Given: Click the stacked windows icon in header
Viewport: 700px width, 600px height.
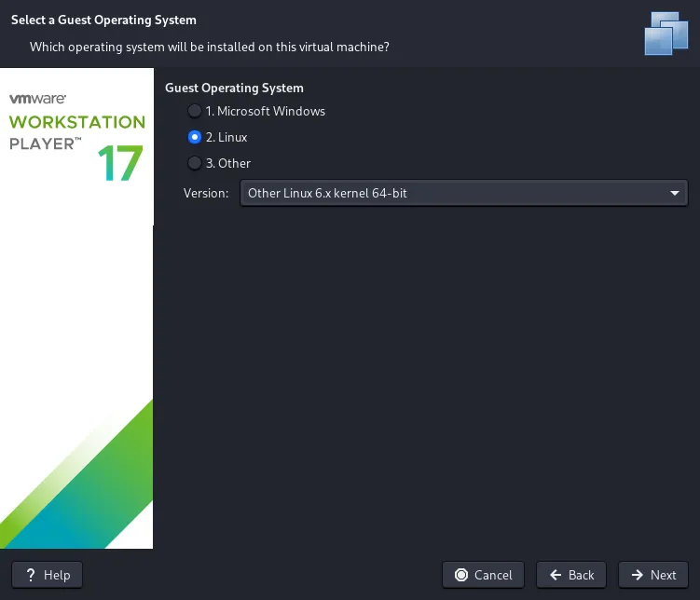Looking at the screenshot, I should coord(666,33).
